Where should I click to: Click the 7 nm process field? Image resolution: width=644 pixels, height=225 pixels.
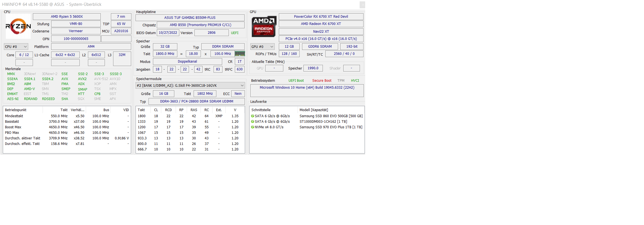tap(121, 17)
